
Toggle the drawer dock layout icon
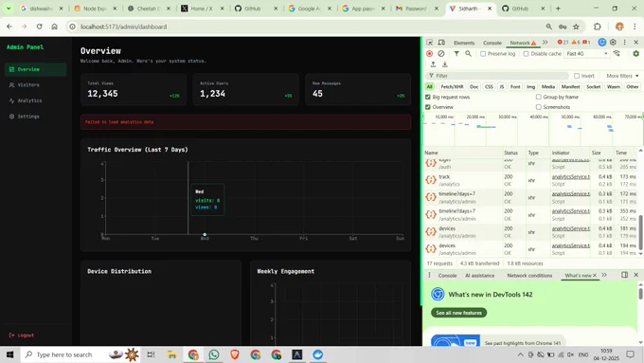coord(624,275)
